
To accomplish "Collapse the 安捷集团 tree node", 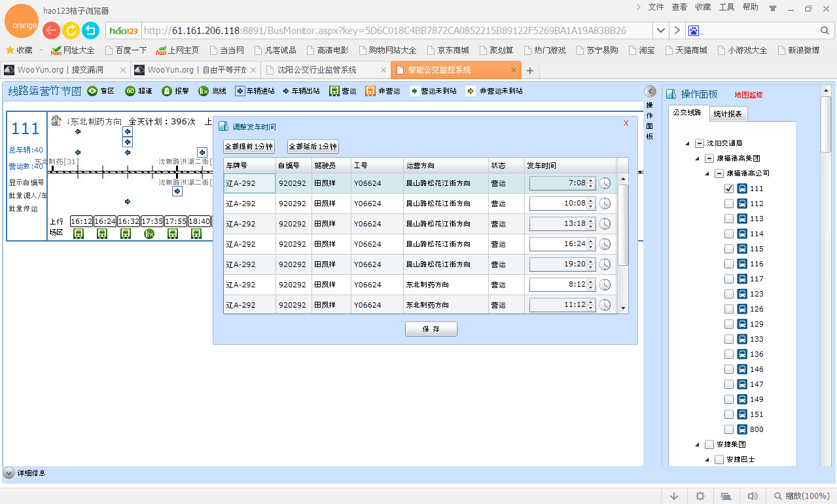I will coord(698,444).
